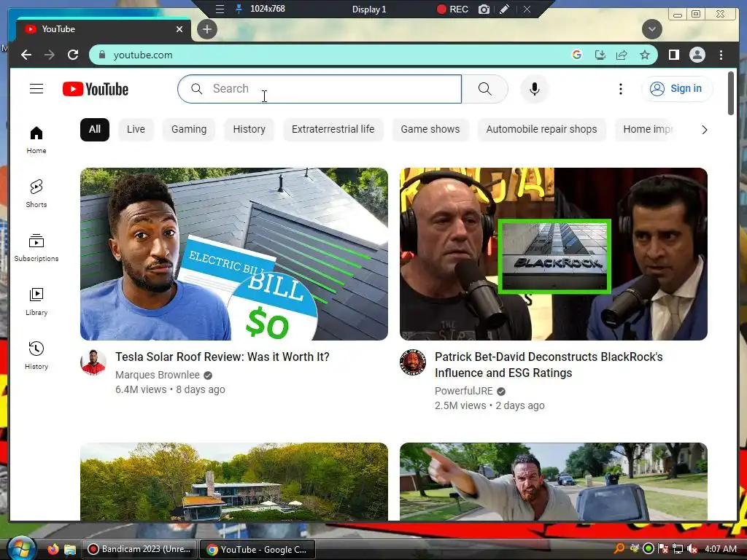Open the title Tesla Solar Roof Review

click(x=222, y=357)
